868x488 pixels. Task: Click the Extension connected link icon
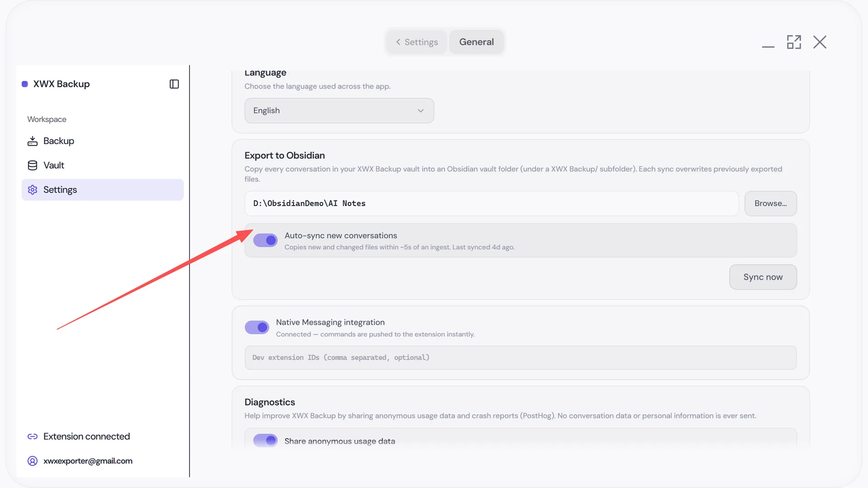(x=33, y=436)
